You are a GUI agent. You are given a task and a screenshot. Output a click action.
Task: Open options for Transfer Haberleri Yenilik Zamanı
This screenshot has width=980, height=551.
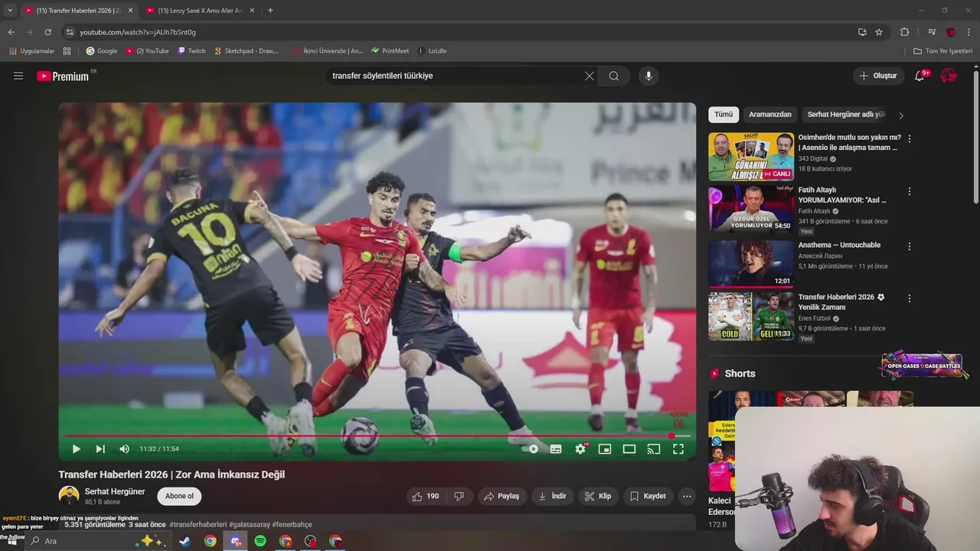[910, 298]
